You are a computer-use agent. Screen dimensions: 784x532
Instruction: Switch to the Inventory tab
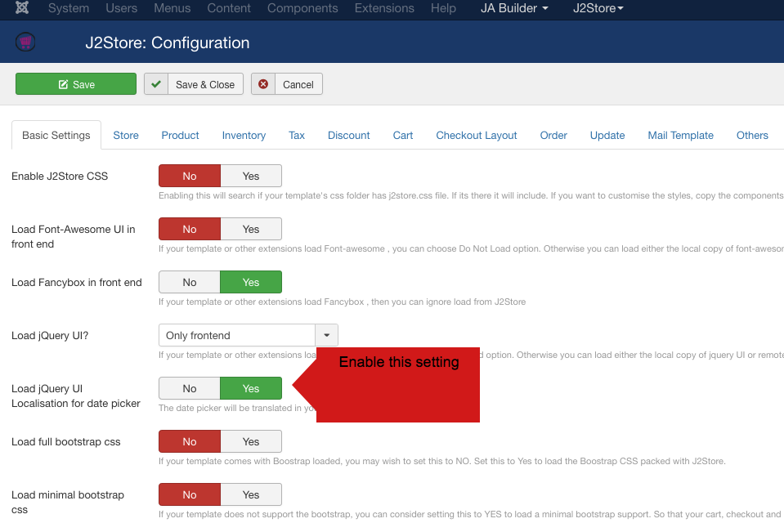pos(244,135)
